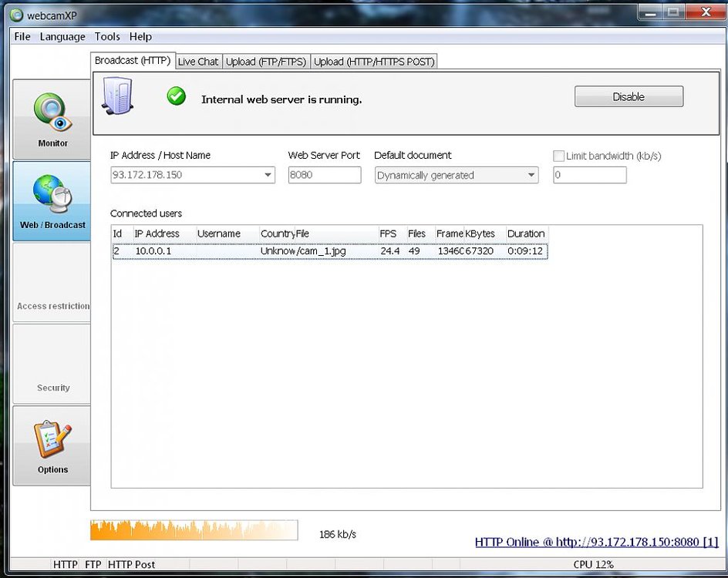Open the Monitor panel icon
728x578 pixels.
52,113
